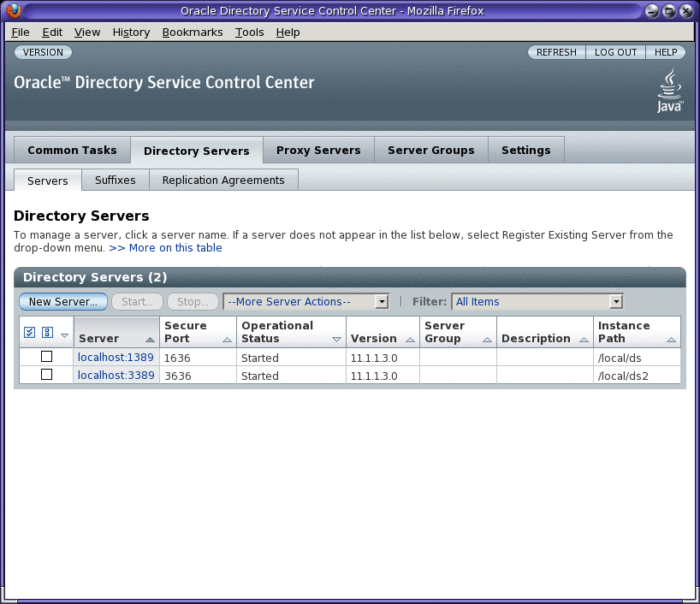This screenshot has width=700, height=604.
Task: Open the Bookmarks menu
Action: tap(193, 32)
